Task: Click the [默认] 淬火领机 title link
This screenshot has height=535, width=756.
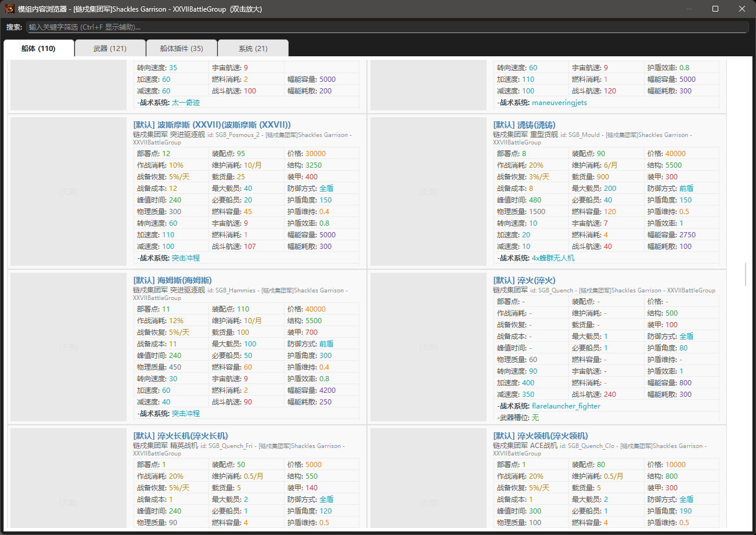Action: pyautogui.click(x=541, y=436)
